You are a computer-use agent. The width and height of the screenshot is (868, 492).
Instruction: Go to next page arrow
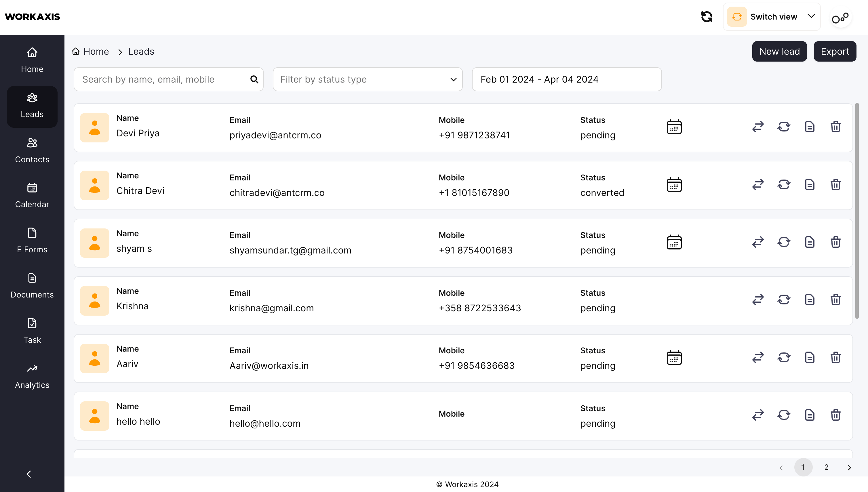849,468
